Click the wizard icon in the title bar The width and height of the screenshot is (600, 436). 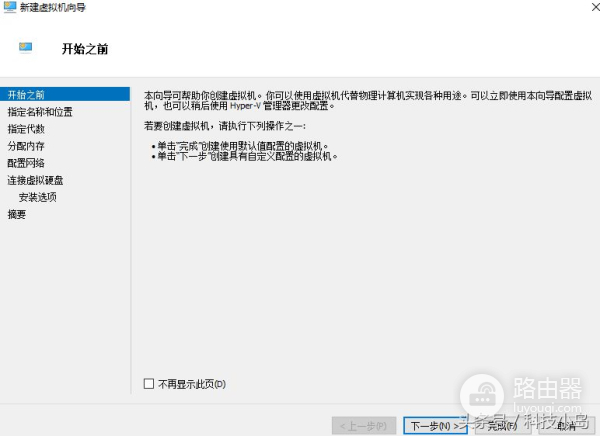[10, 7]
